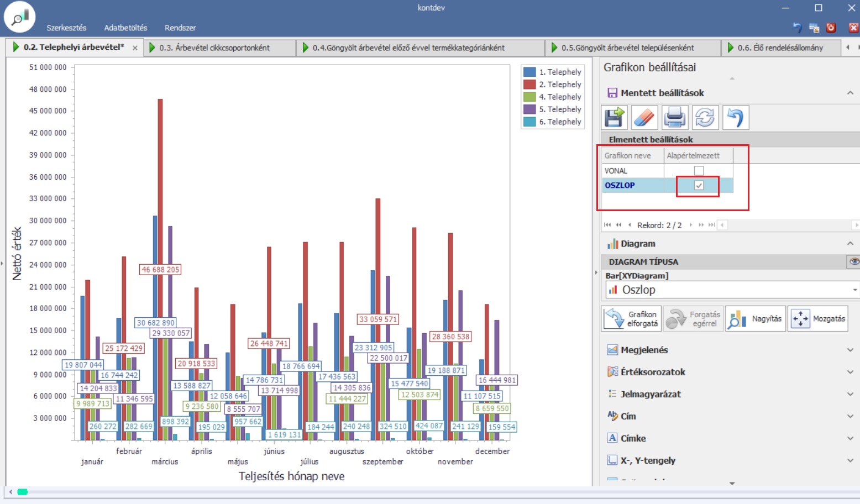Expand the Értéksorozatok section

click(x=850, y=372)
